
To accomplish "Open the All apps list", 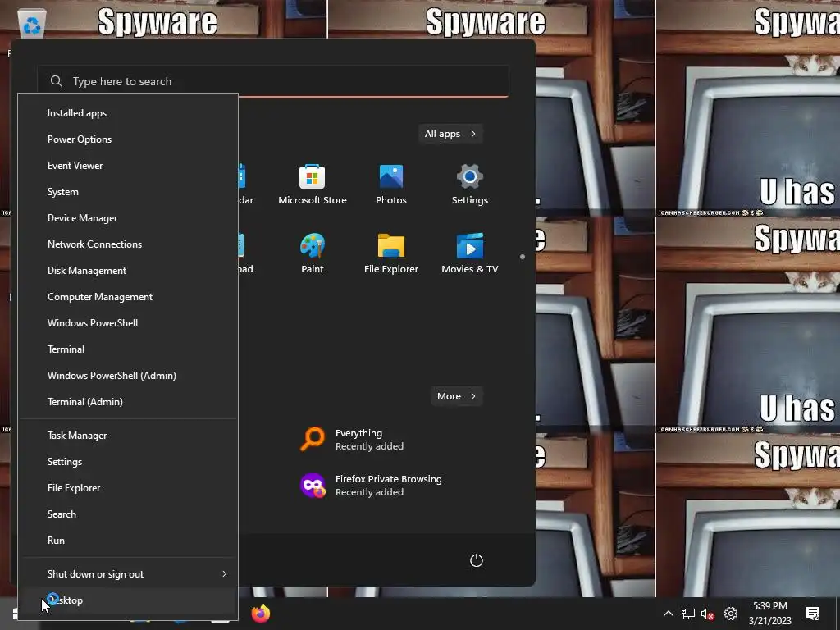I will coord(450,134).
